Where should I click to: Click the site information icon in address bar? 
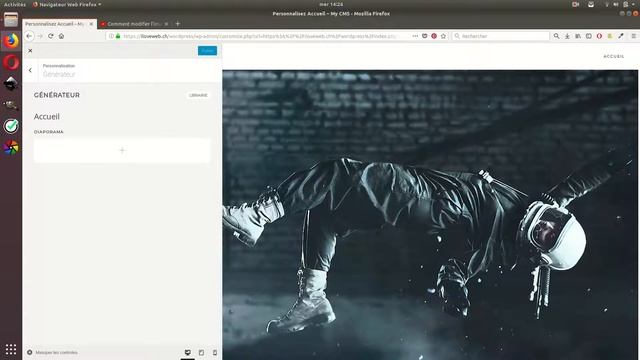pyautogui.click(x=111, y=36)
